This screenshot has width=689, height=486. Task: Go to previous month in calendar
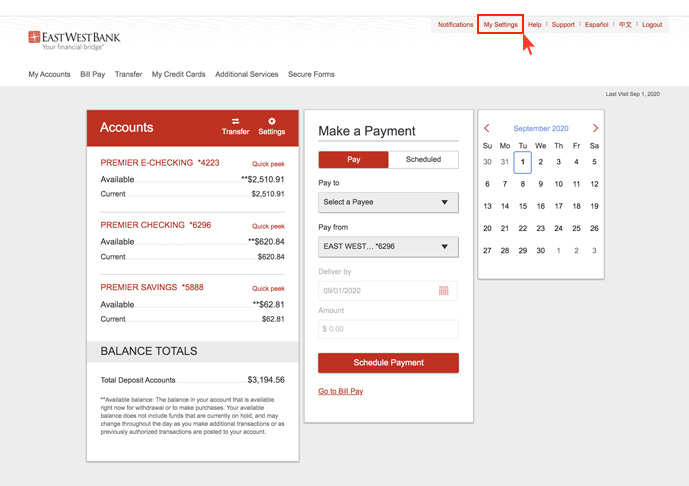pos(487,128)
